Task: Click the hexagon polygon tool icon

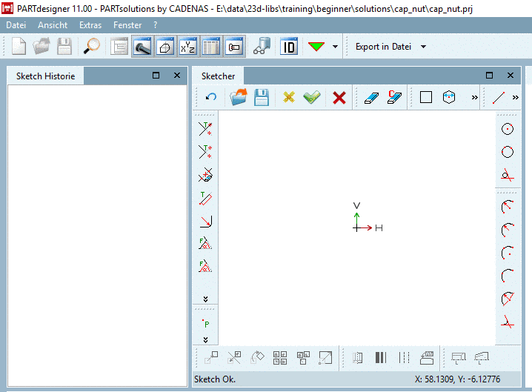Action: [449, 97]
